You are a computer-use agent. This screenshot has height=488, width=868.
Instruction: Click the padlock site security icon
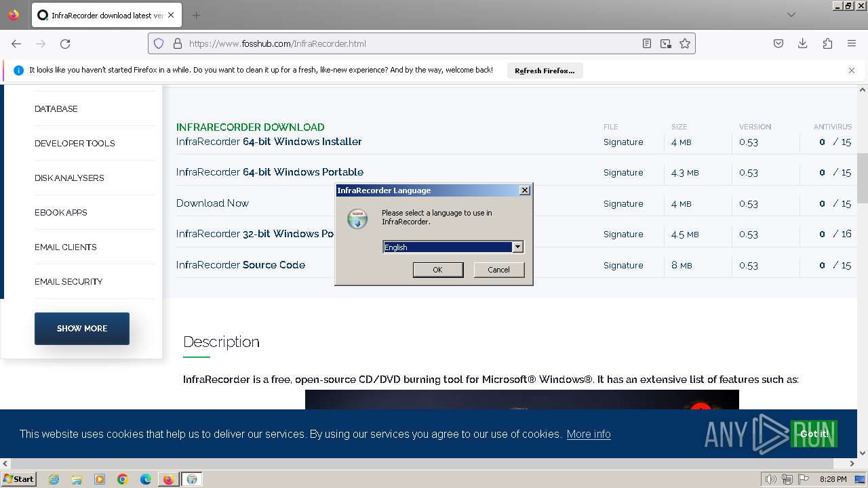point(178,43)
